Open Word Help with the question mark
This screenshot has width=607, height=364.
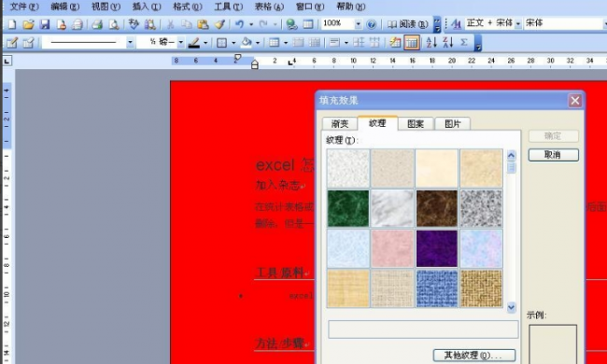click(371, 24)
